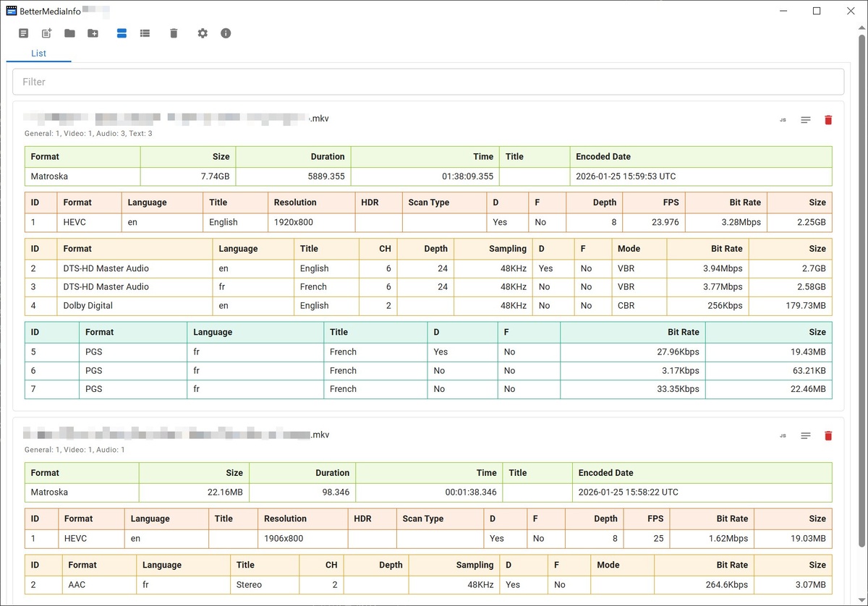Click the 22.16MB file size cell
The height and width of the screenshot is (606, 868).
click(x=194, y=492)
